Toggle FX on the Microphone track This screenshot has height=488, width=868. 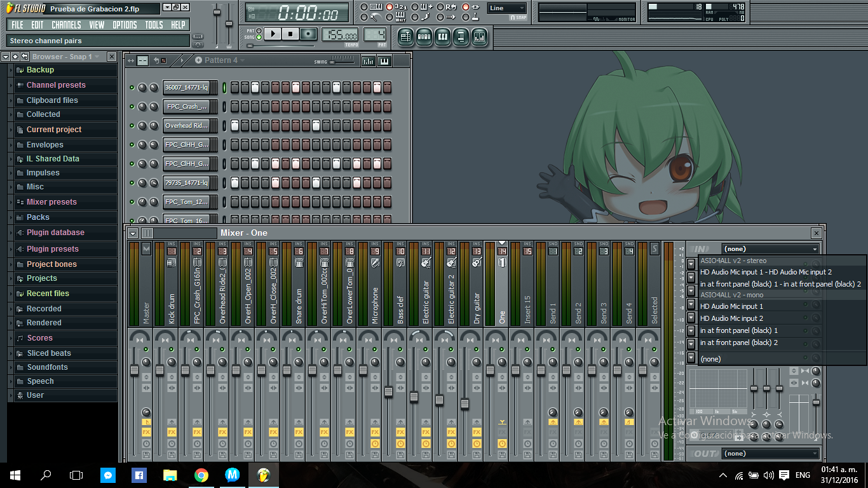click(x=375, y=432)
